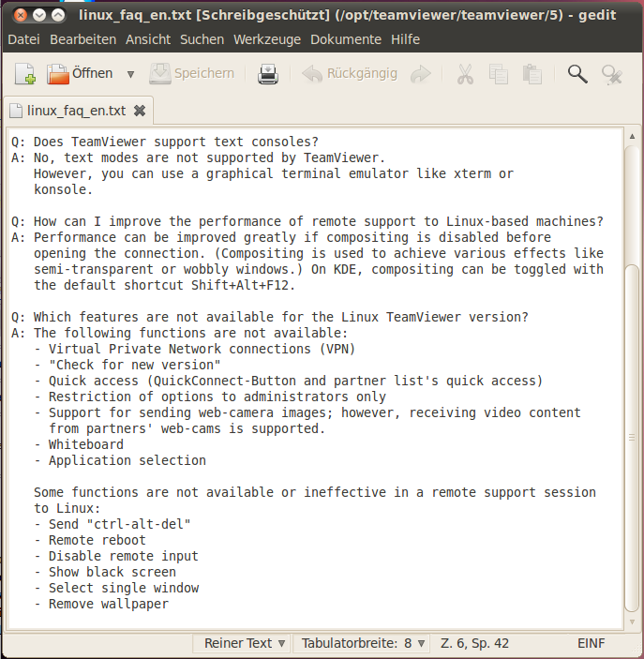644x659 pixels.
Task: Click the copy icon in the toolbar
Action: (499, 74)
